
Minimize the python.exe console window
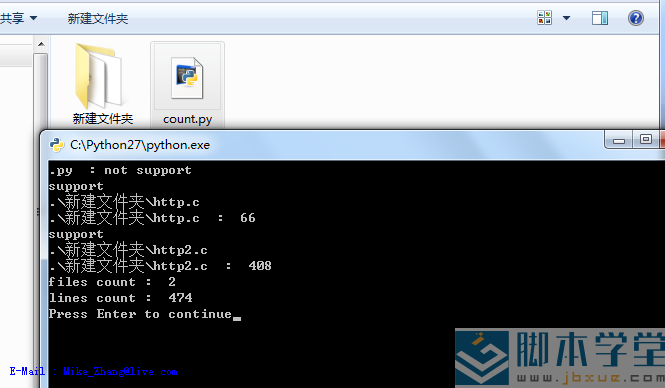coord(619,140)
